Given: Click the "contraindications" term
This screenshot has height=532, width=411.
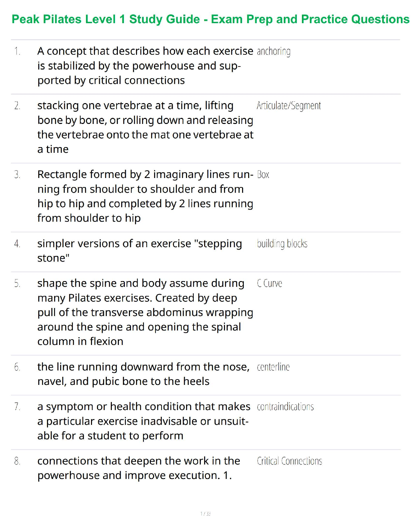Looking at the screenshot, I should [x=285, y=407].
